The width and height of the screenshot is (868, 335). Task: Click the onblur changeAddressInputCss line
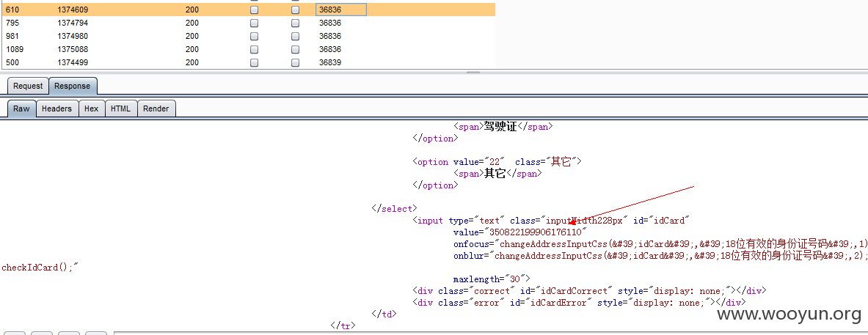tap(660, 256)
